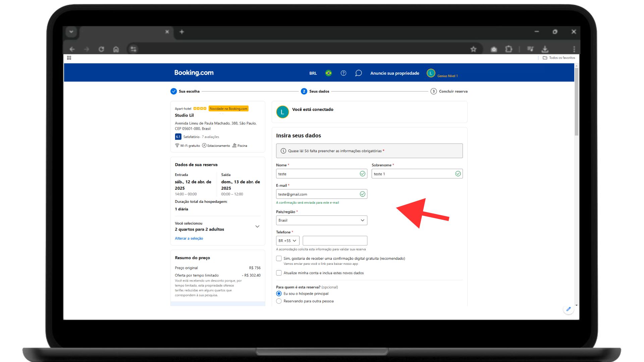Open the BR +55 phone code dropdown

[287, 241]
